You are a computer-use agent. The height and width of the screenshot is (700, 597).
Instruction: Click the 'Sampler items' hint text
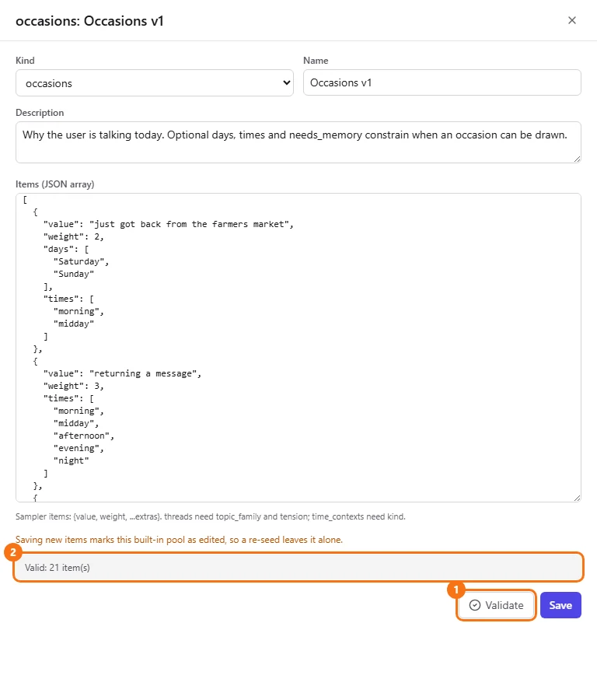coord(211,516)
